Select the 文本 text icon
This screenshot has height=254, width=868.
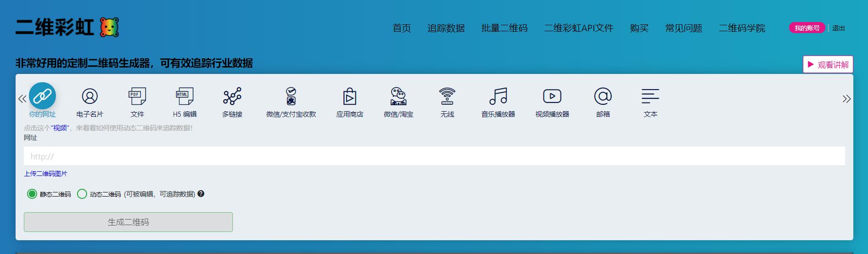[x=650, y=96]
